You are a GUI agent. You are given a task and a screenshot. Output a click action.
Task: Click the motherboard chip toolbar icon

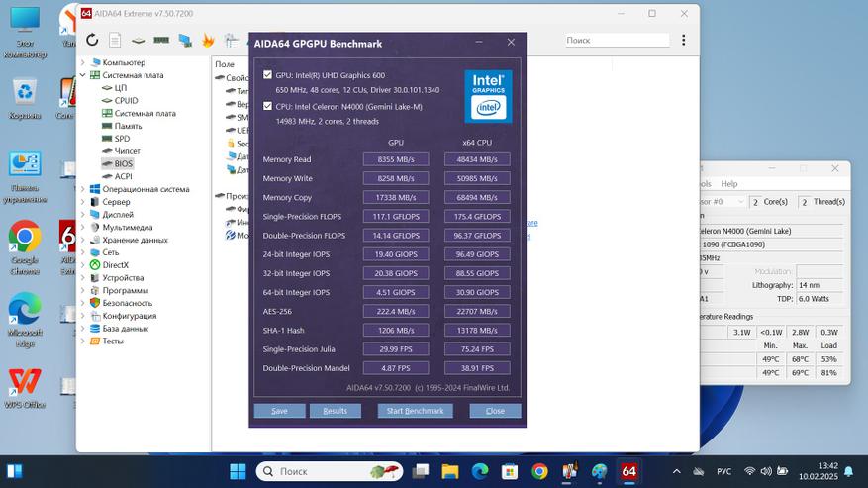point(138,40)
